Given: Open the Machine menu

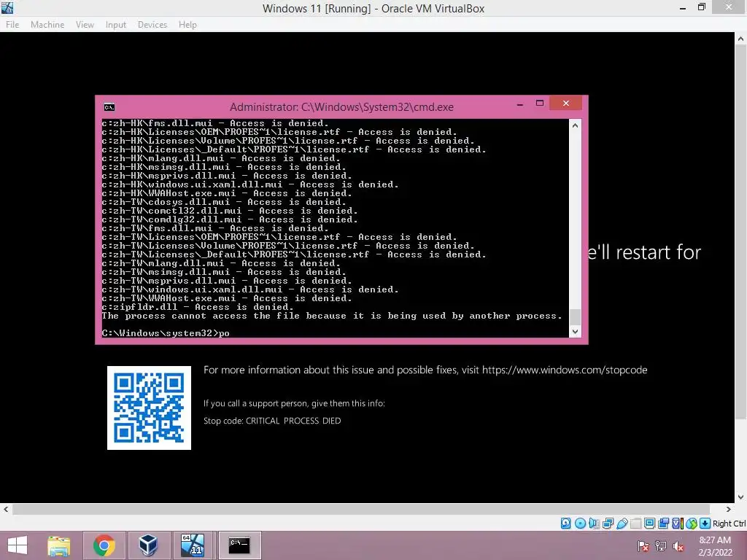Looking at the screenshot, I should tap(47, 24).
